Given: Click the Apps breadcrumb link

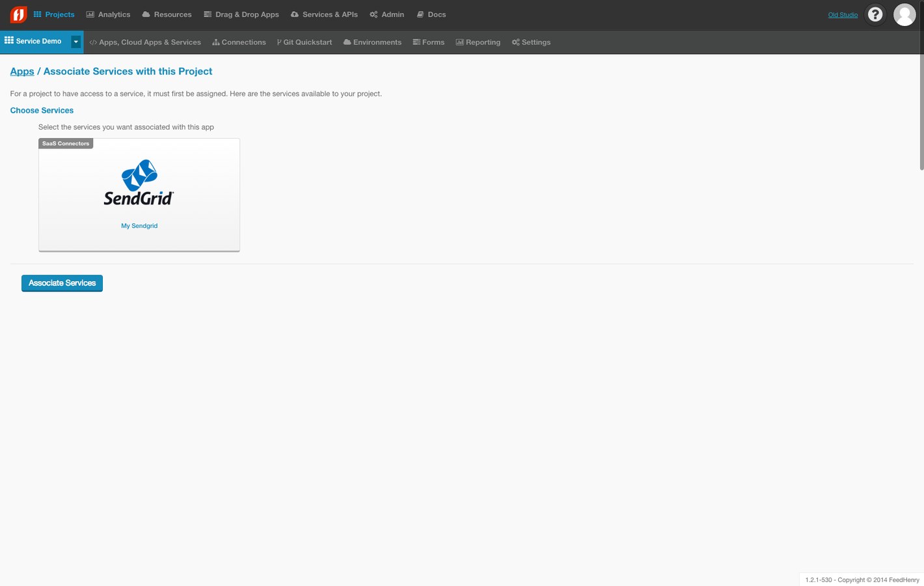Looking at the screenshot, I should (x=22, y=72).
